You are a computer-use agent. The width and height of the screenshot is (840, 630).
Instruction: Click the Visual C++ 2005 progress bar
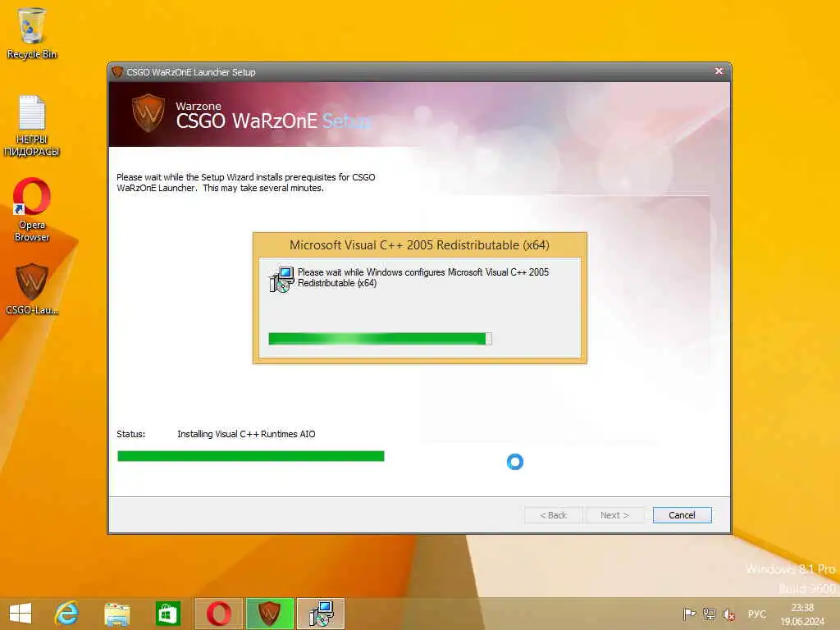(380, 339)
